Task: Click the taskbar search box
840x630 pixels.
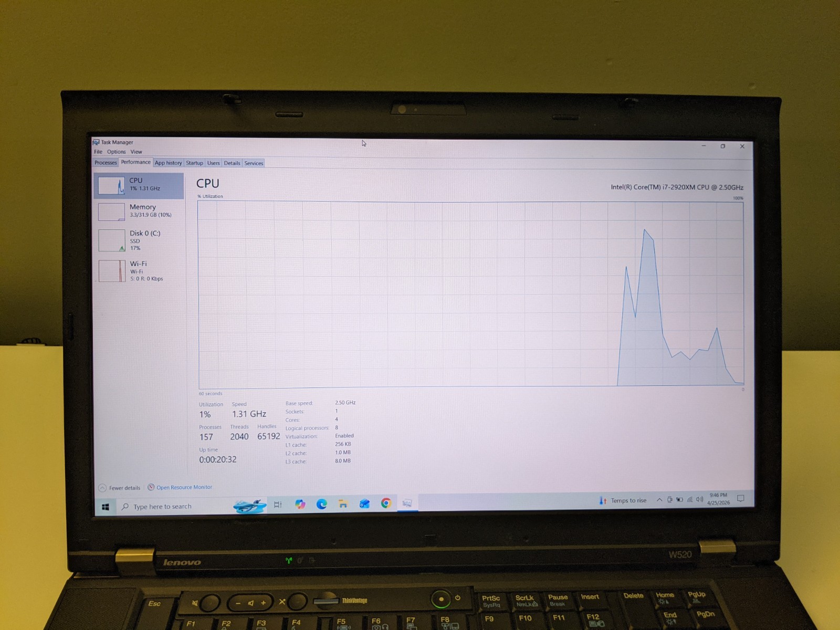Action: coord(192,506)
